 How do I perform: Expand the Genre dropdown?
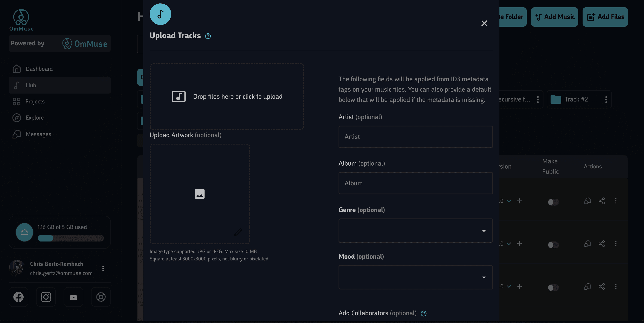pos(415,231)
